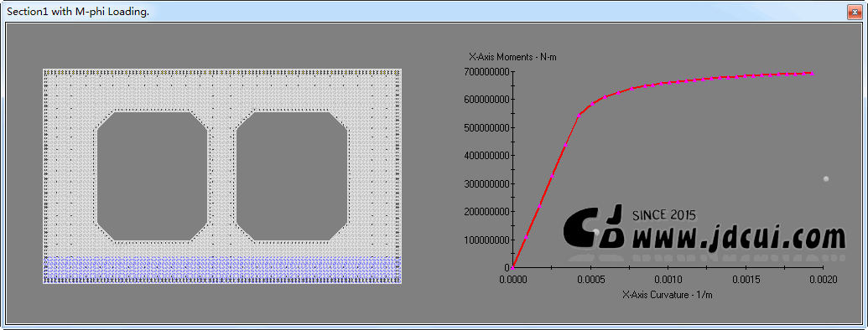Click the window title Section1 with M-phi Loading

[x=78, y=13]
